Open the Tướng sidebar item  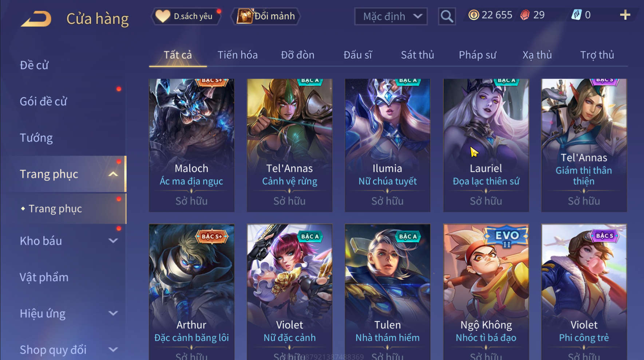click(36, 138)
